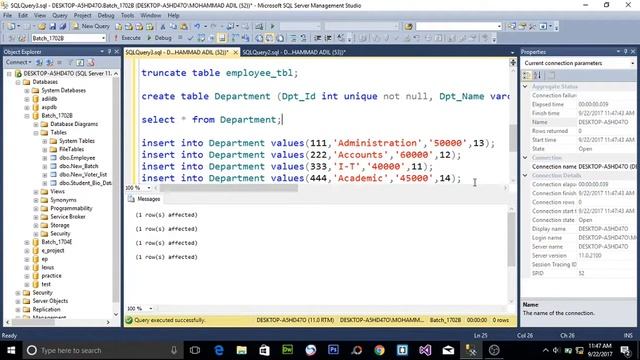Screen dimensions: 640x360
Task: Click the last Object Explorer toolbar icon
Action: (91, 62)
